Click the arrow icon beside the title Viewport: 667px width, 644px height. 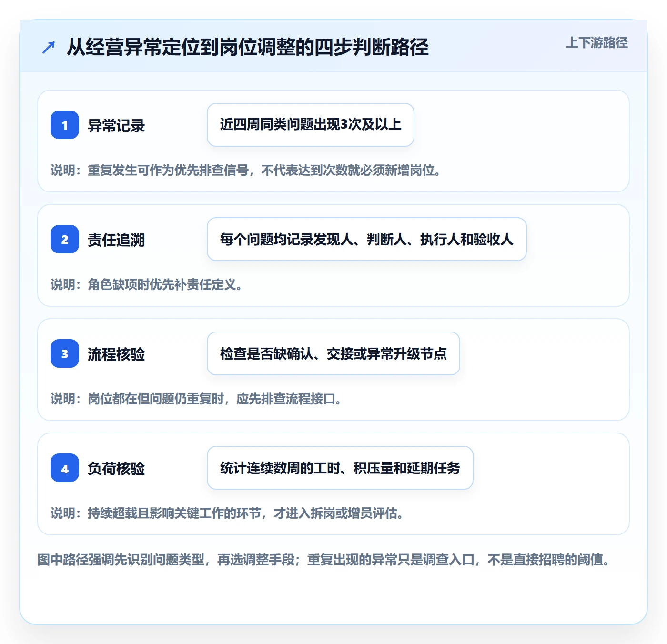click(x=49, y=47)
